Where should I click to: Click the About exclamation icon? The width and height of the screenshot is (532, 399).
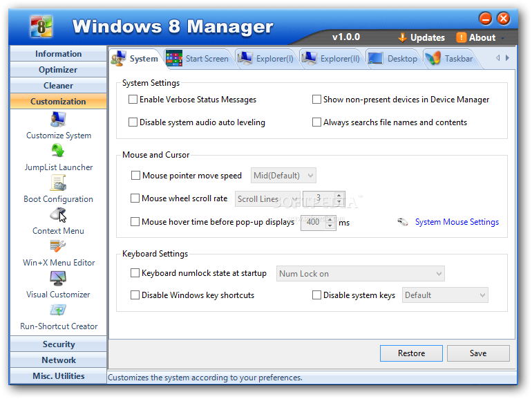(461, 37)
